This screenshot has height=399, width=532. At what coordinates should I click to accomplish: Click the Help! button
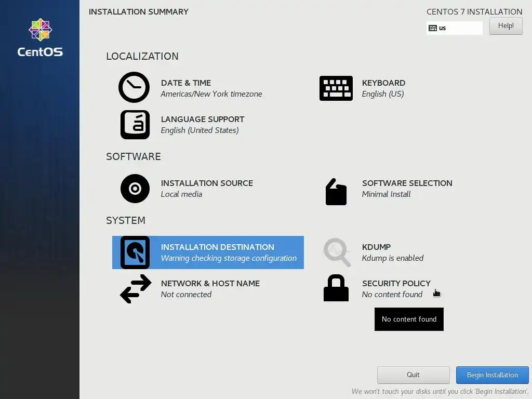(x=506, y=26)
